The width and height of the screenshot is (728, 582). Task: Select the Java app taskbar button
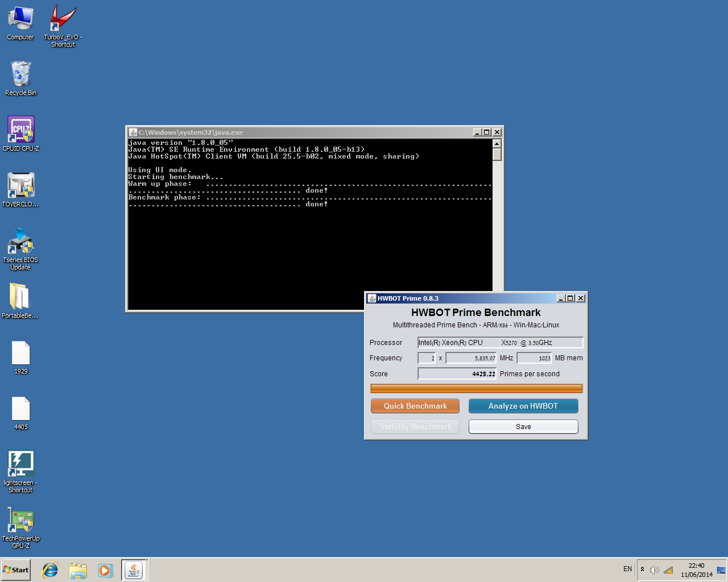point(134,570)
